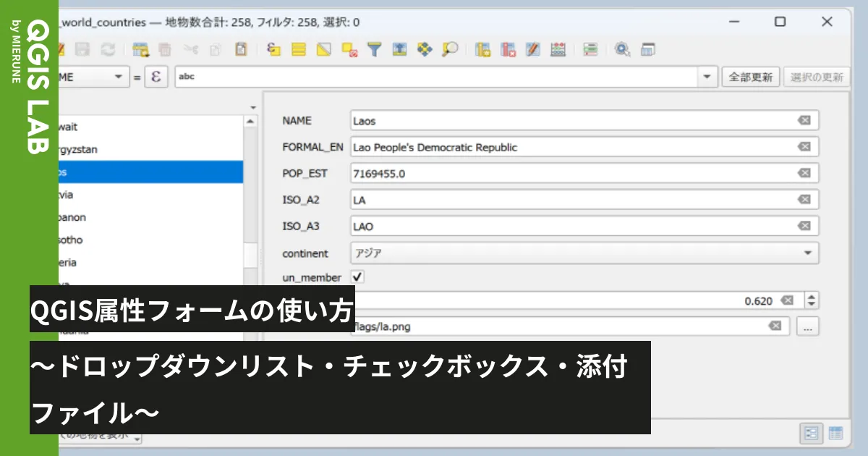The height and width of the screenshot is (456, 868).
Task: Browse for an attachment with the ... button
Action: click(x=808, y=327)
